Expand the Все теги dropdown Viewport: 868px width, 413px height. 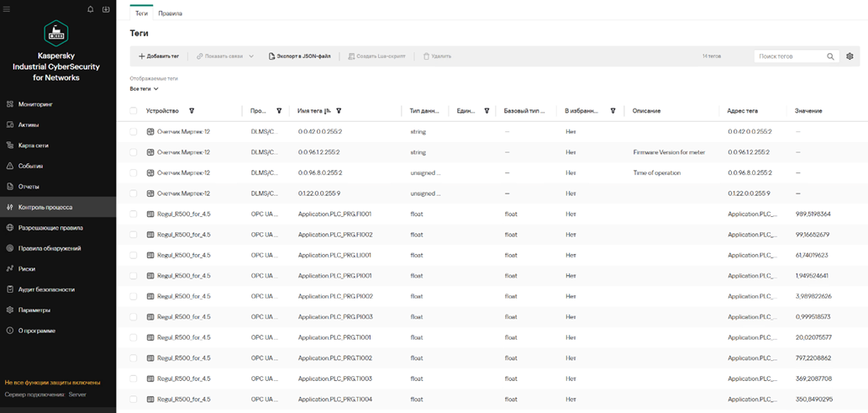[144, 88]
